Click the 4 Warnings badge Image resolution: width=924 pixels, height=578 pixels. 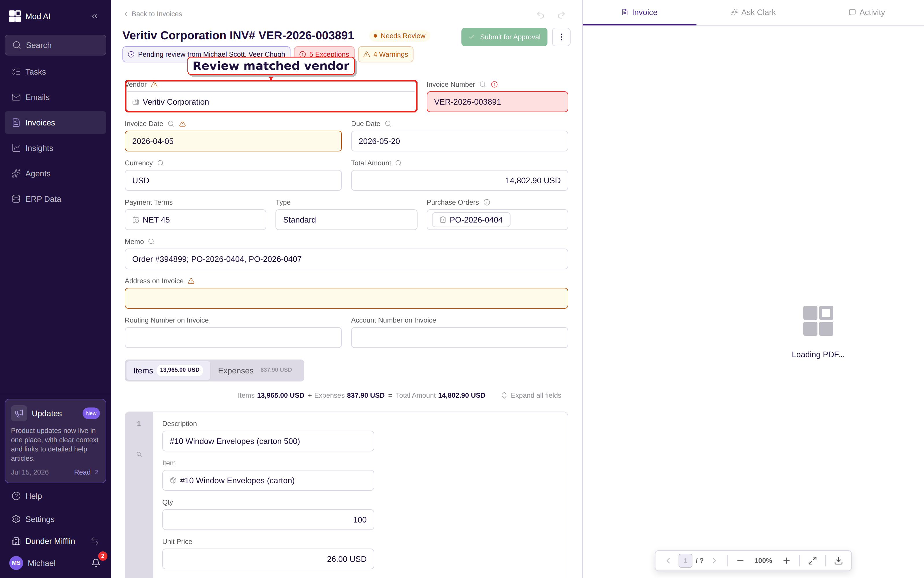click(x=386, y=54)
